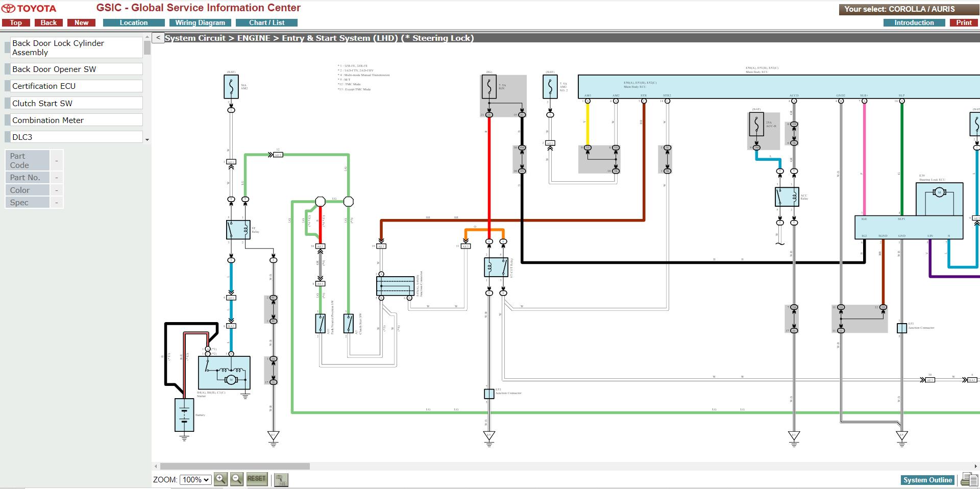Click the zoom out magnifier icon
980x489 pixels.
(x=237, y=479)
